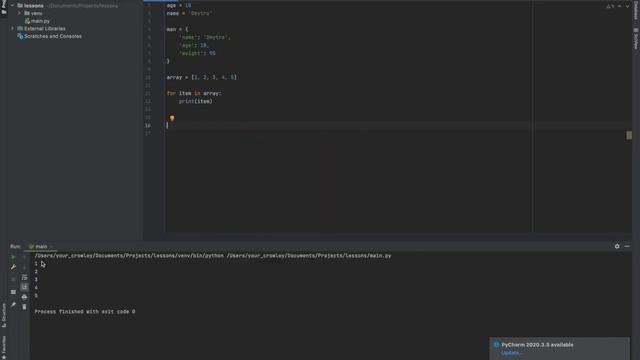Open SciView tool window tab
This screenshot has height=360, width=640.
[636, 39]
